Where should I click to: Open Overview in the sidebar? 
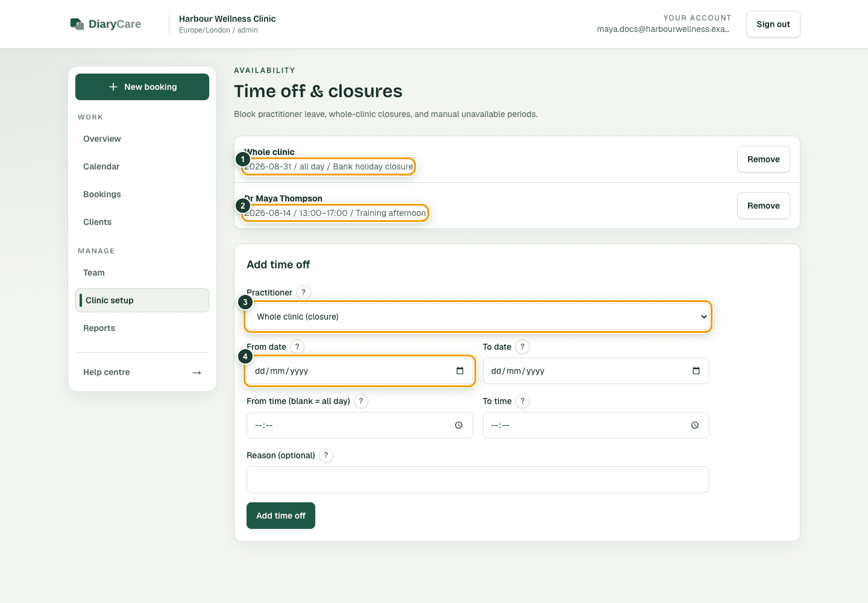tap(142, 139)
